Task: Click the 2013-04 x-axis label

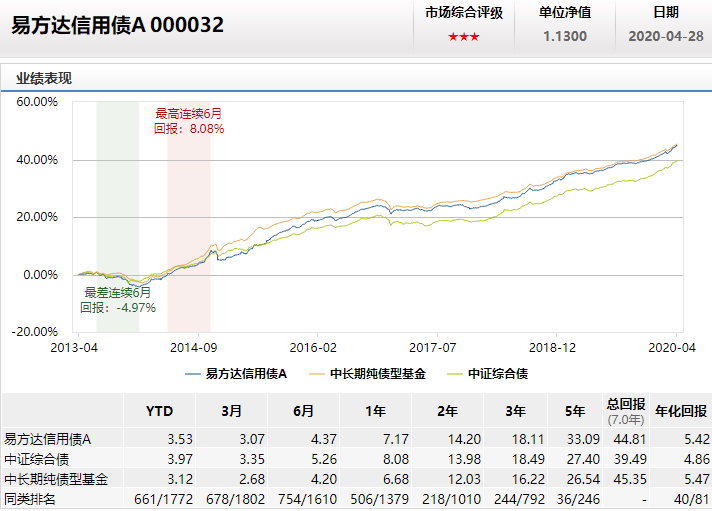Action: [x=74, y=348]
